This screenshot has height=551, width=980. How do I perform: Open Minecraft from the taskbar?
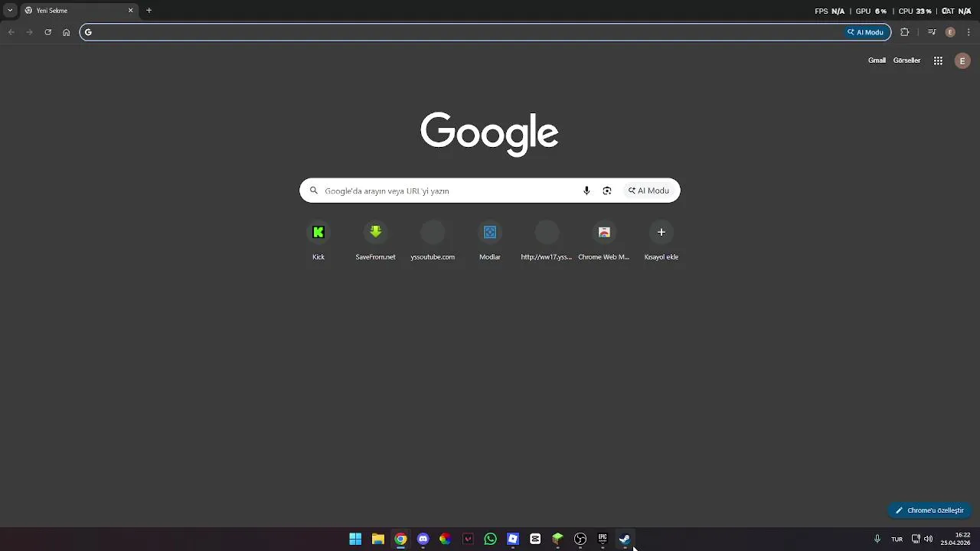point(557,539)
